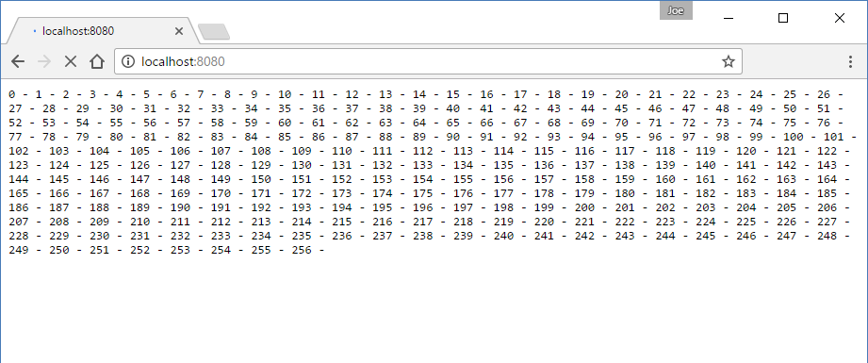868x363 pixels.
Task: Click the number 155 in output
Action: click(x=464, y=179)
